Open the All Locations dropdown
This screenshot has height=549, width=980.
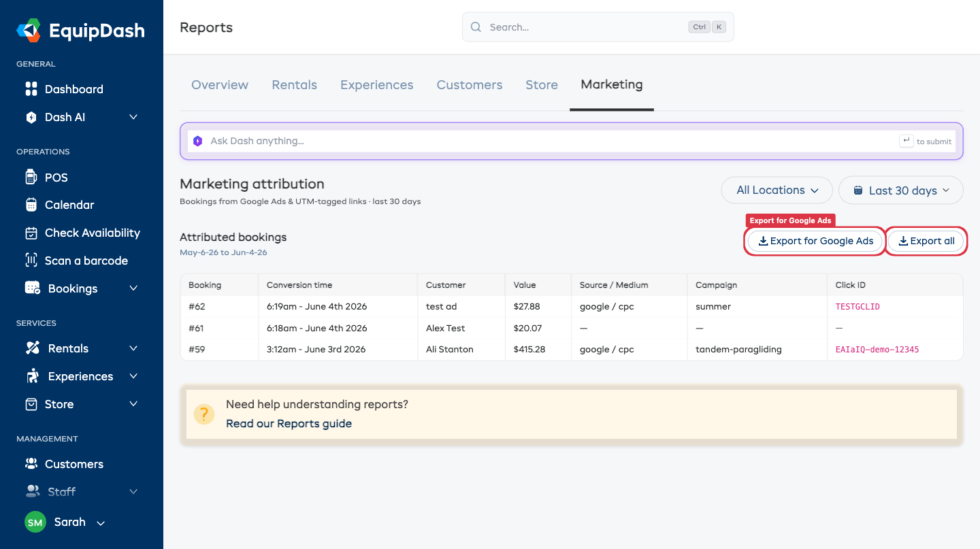[x=777, y=190]
